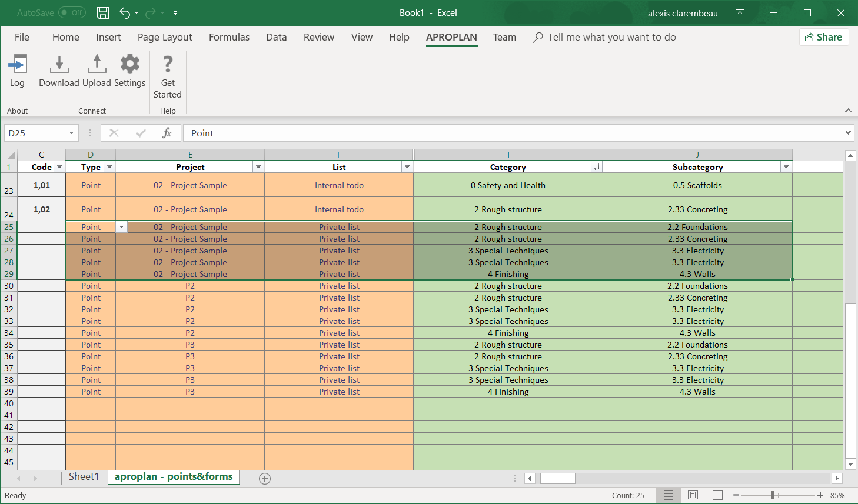Expand the Name Box dropdown
The height and width of the screenshot is (504, 858).
71,133
